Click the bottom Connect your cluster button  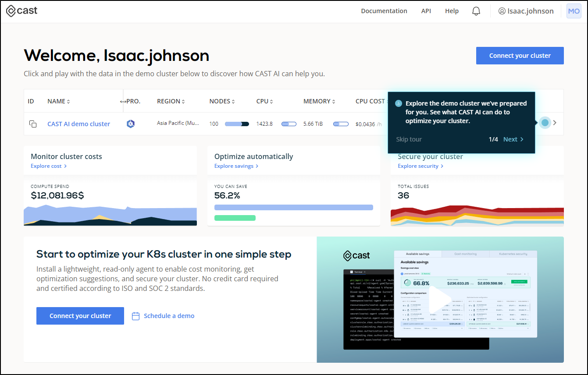pos(80,316)
